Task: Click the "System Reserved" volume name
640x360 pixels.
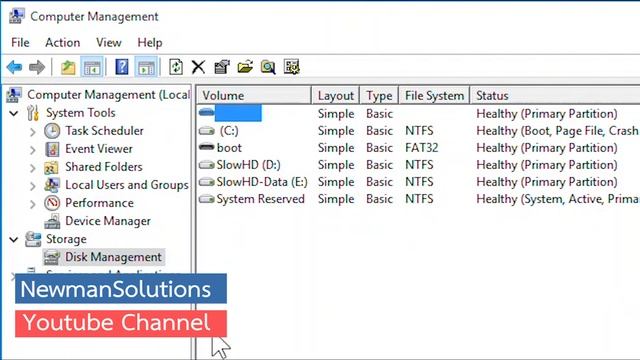Action: [260, 199]
